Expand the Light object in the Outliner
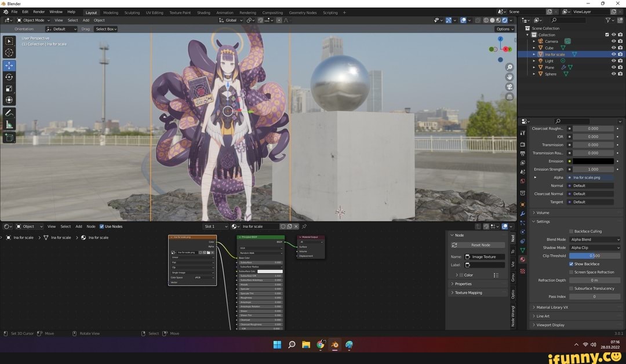This screenshot has width=626, height=364. (534, 60)
